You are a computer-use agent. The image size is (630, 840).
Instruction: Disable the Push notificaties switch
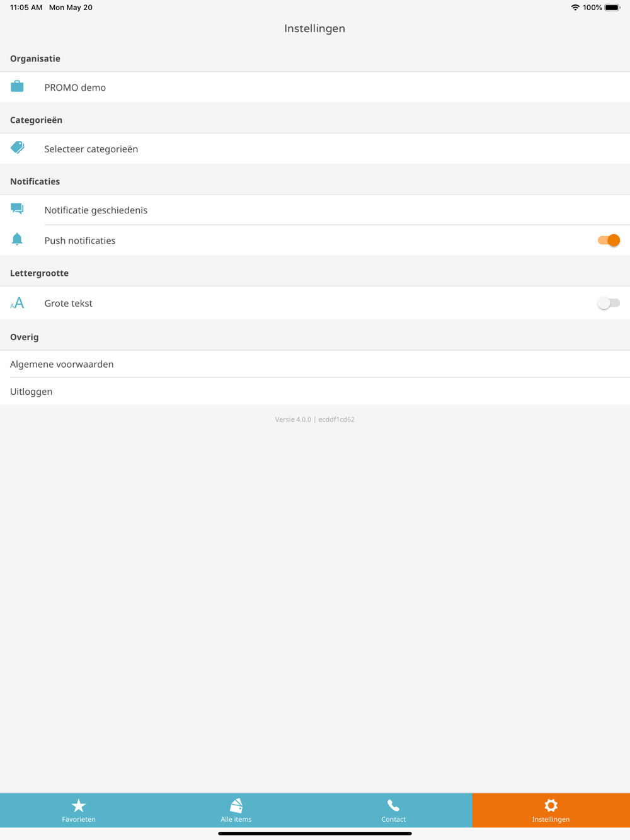(x=609, y=240)
